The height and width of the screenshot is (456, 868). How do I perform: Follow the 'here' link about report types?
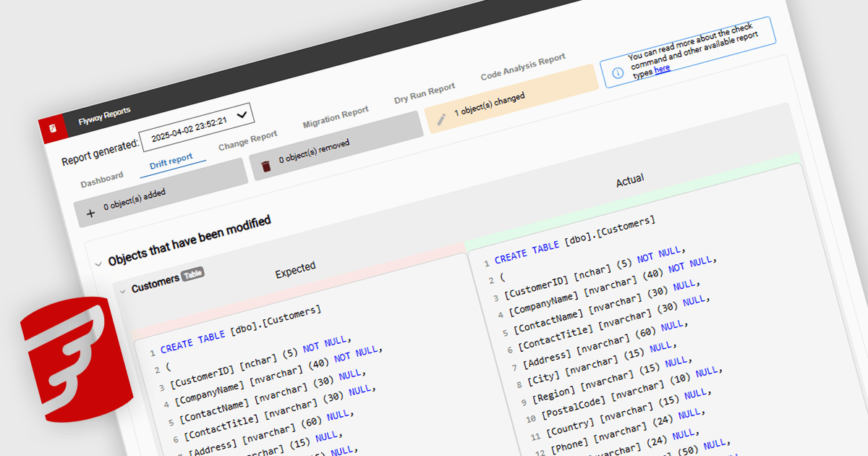[662, 69]
